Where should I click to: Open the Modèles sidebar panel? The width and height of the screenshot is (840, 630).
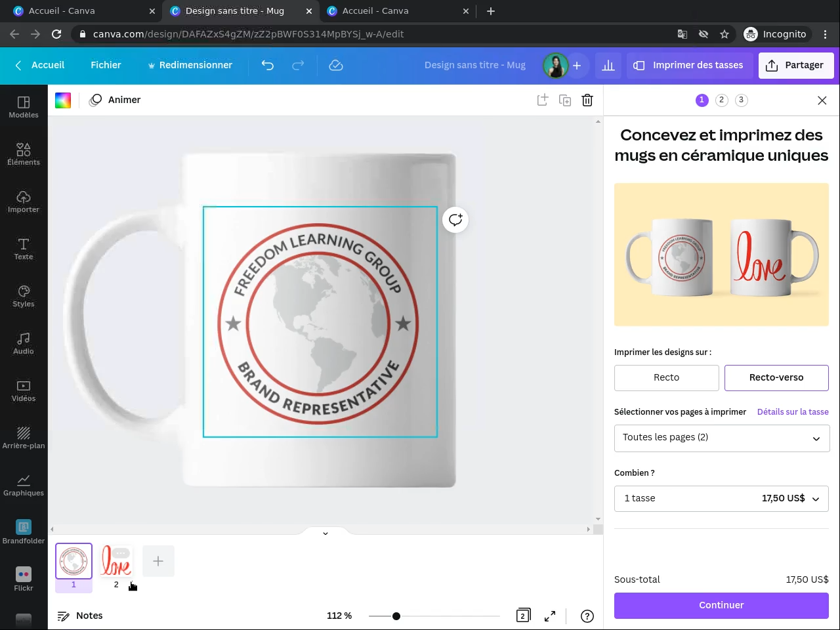24,107
